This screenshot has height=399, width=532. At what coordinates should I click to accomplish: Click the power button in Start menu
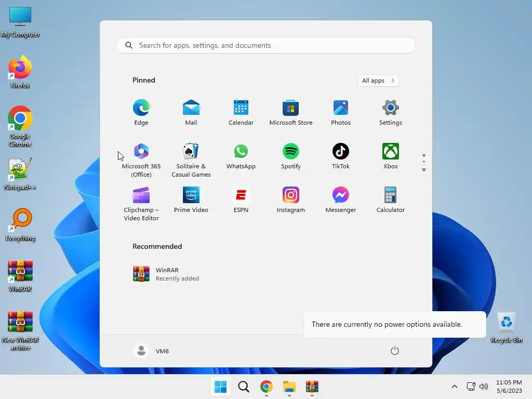395,351
